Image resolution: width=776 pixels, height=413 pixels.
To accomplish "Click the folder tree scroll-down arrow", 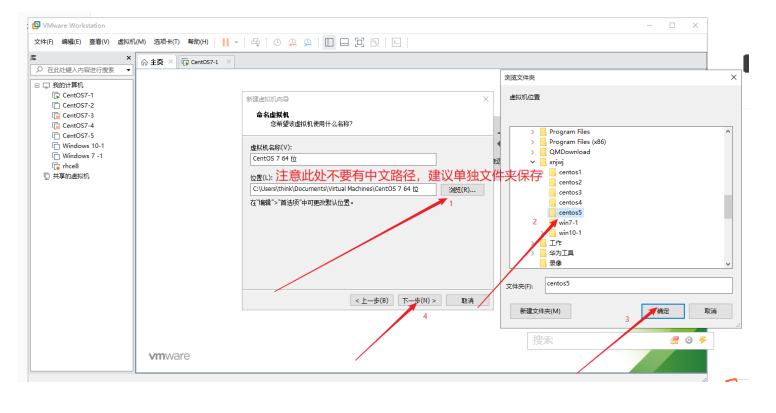I will click(x=728, y=264).
